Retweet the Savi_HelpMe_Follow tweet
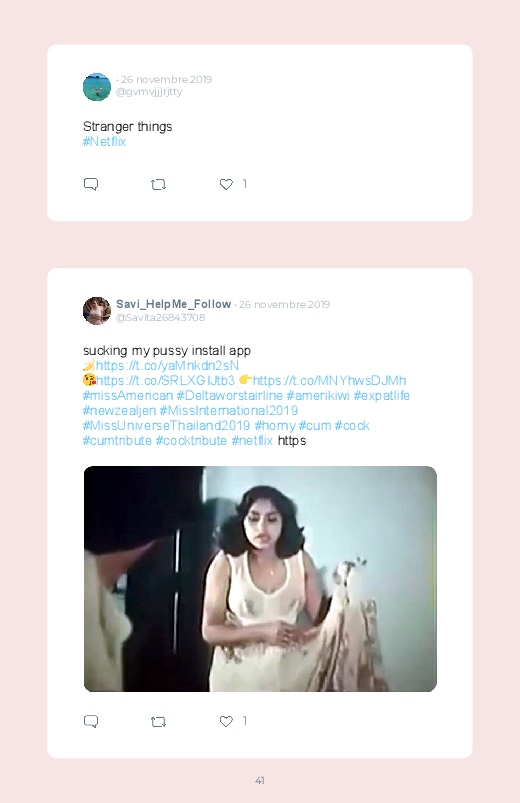The image size is (520, 803). click(158, 722)
